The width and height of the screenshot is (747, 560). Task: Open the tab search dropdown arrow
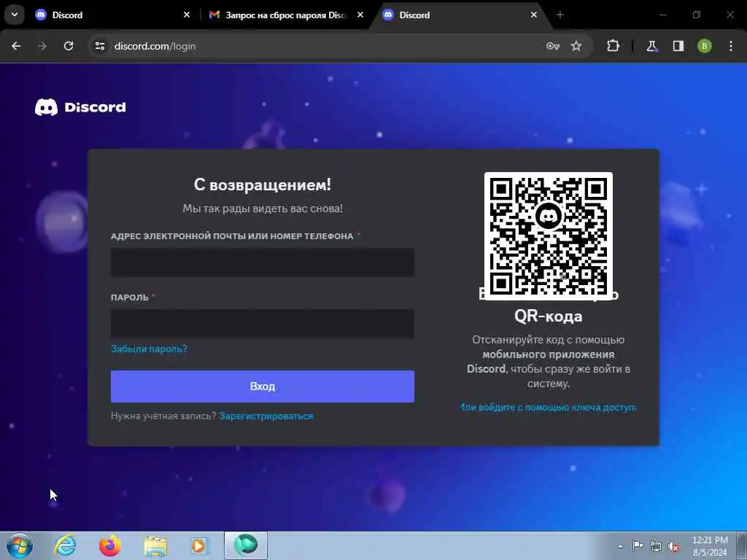coord(15,15)
